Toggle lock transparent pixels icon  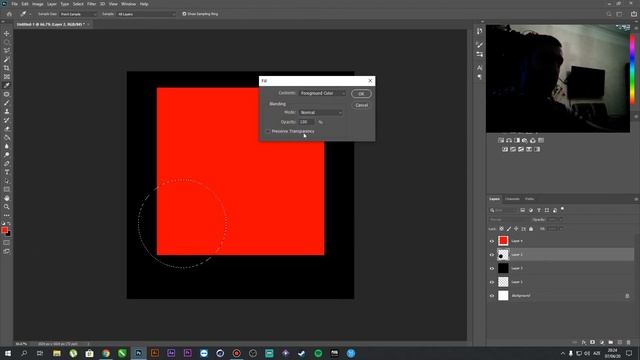(x=502, y=229)
